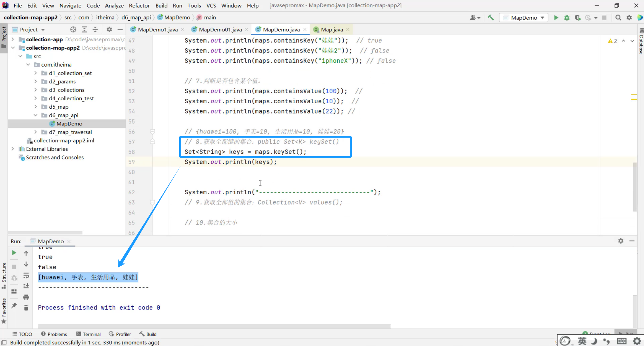Toggle Scroll to End in console
644x346 pixels.
pyautogui.click(x=26, y=286)
